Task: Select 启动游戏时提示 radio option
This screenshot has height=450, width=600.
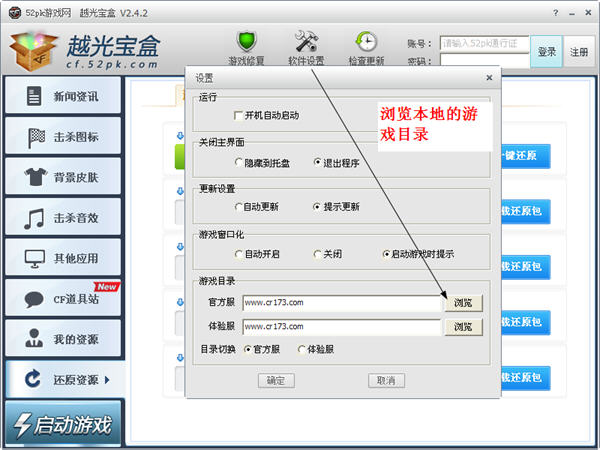Action: pyautogui.click(x=386, y=254)
